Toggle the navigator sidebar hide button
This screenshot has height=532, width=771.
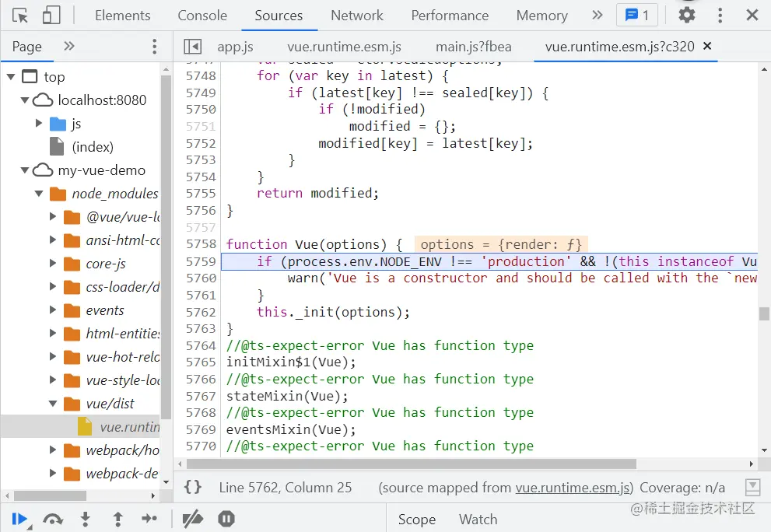[193, 47]
